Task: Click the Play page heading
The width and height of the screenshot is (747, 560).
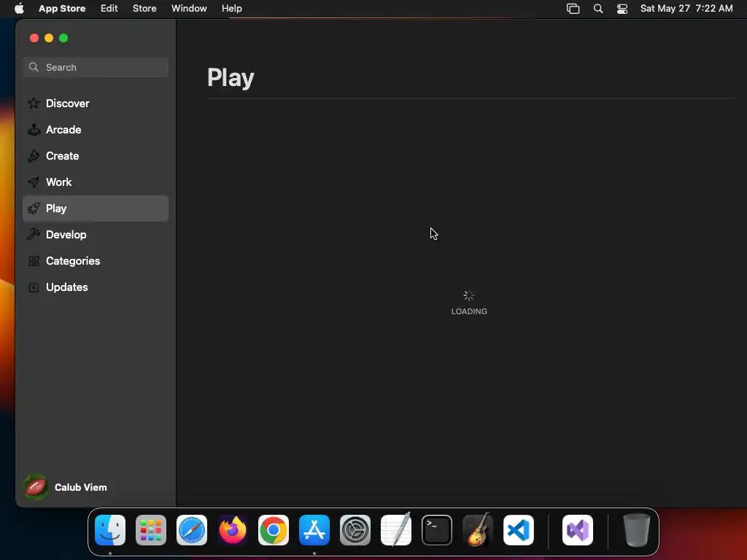Action: coord(231,77)
